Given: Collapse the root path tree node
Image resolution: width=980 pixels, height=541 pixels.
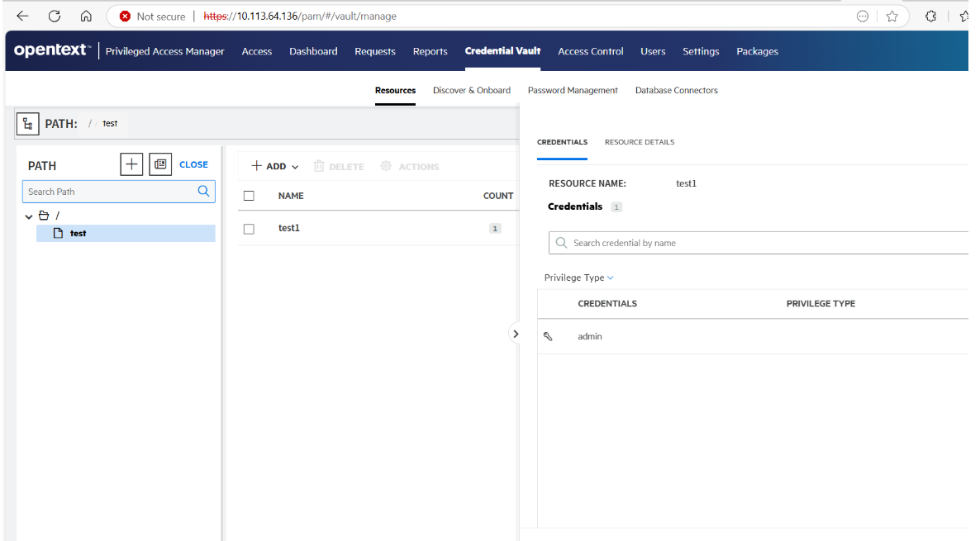Looking at the screenshot, I should [x=29, y=216].
